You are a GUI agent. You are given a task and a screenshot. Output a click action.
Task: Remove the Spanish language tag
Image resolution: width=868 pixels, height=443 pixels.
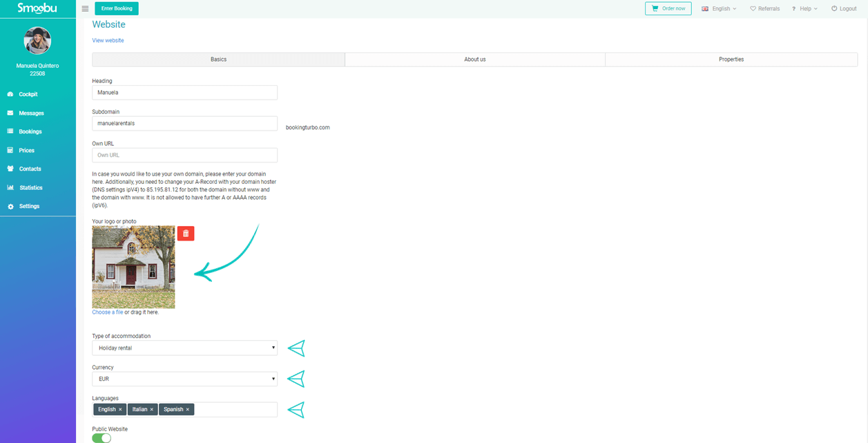tap(188, 409)
